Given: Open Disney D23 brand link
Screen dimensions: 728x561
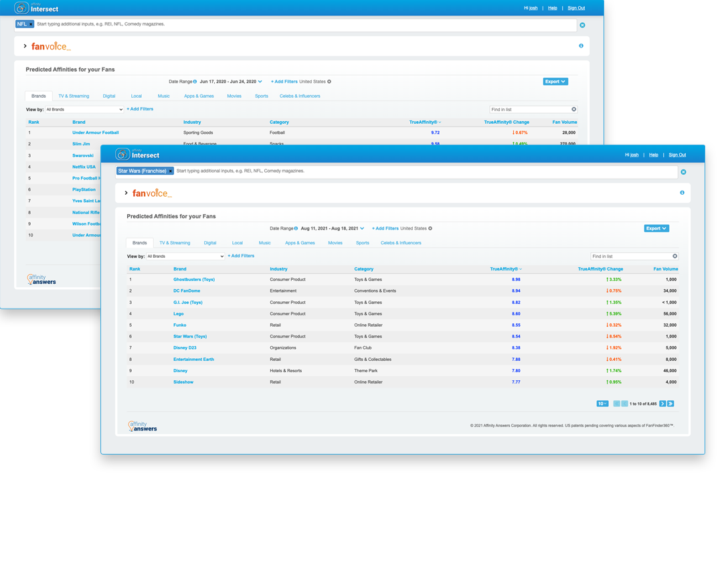Looking at the screenshot, I should 185,348.
